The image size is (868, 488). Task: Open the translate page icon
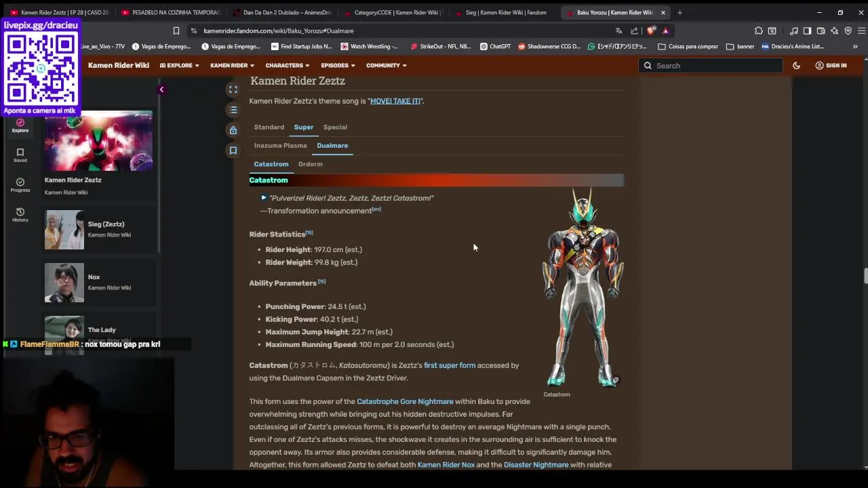618,30
